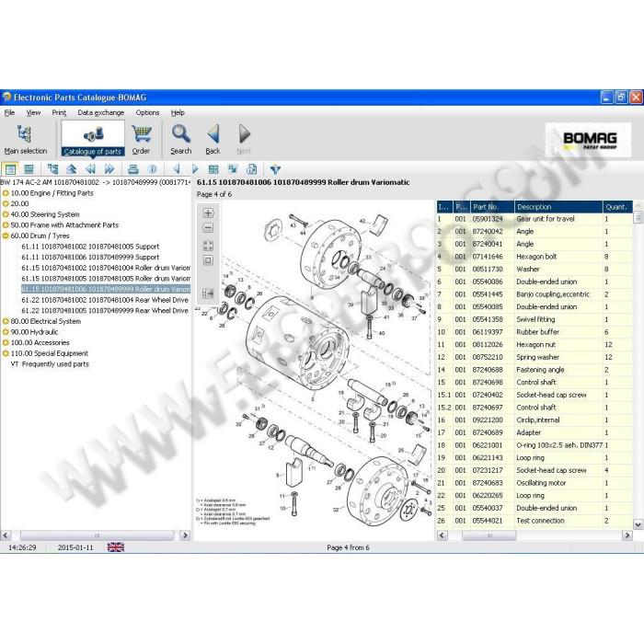Screen dimensions: 644x644
Task: Click the UK flag language icon
Action: (116, 547)
